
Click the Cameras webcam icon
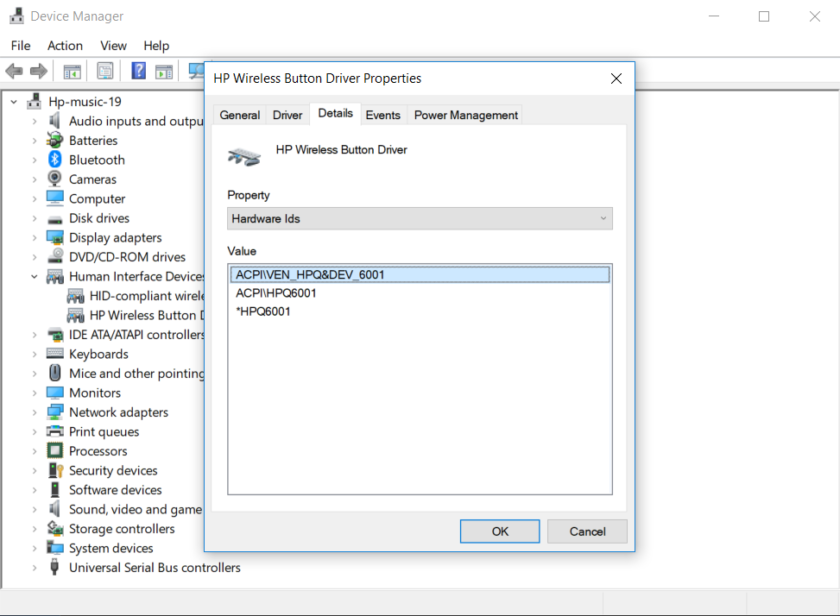coord(55,178)
